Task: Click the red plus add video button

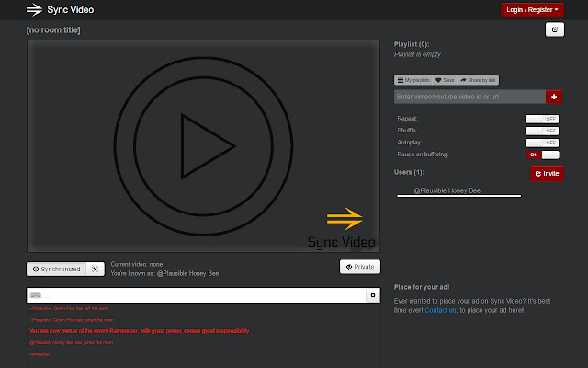Action: coord(554,97)
